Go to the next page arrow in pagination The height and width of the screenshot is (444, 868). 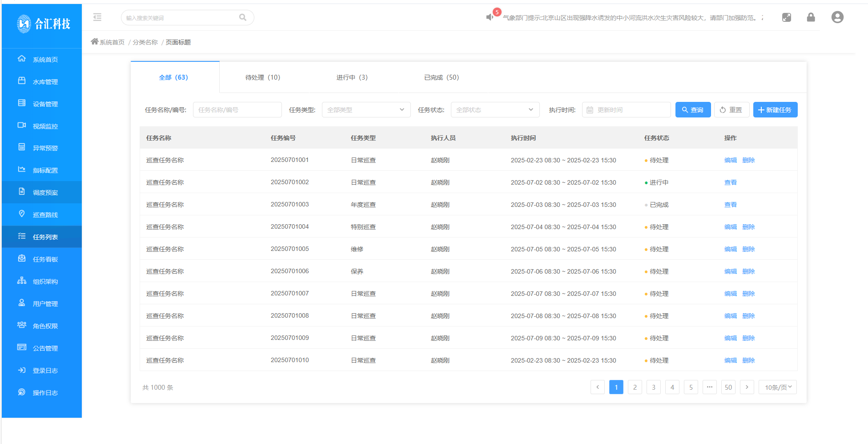click(x=747, y=387)
